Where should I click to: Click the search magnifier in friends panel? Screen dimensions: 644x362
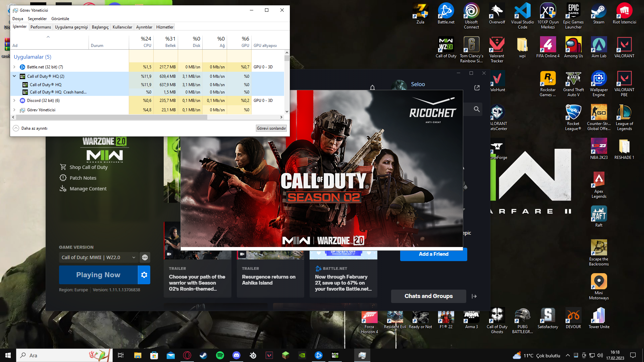coord(477,109)
